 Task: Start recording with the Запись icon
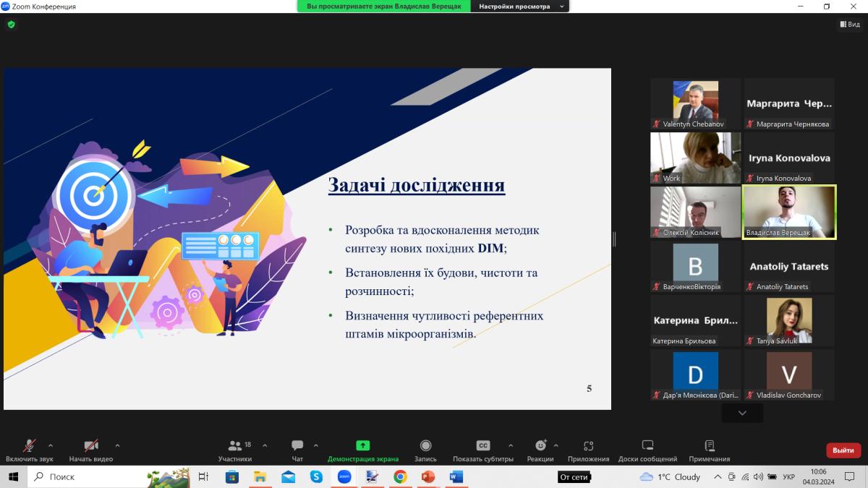425,446
